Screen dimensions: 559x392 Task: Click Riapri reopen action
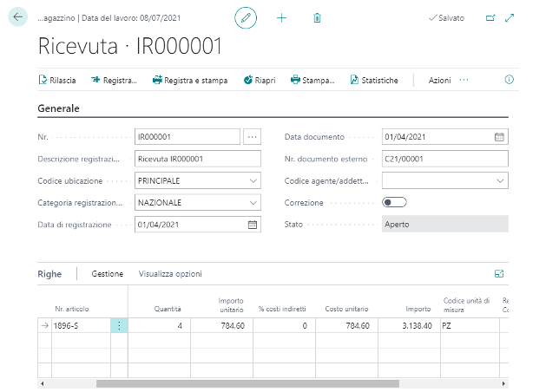tap(260, 80)
